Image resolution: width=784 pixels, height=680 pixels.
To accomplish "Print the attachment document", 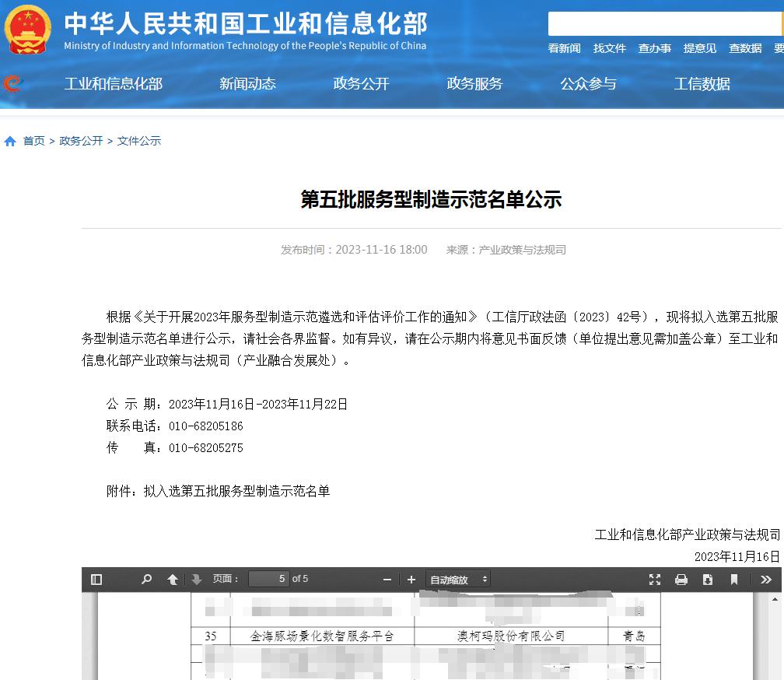I will point(681,579).
